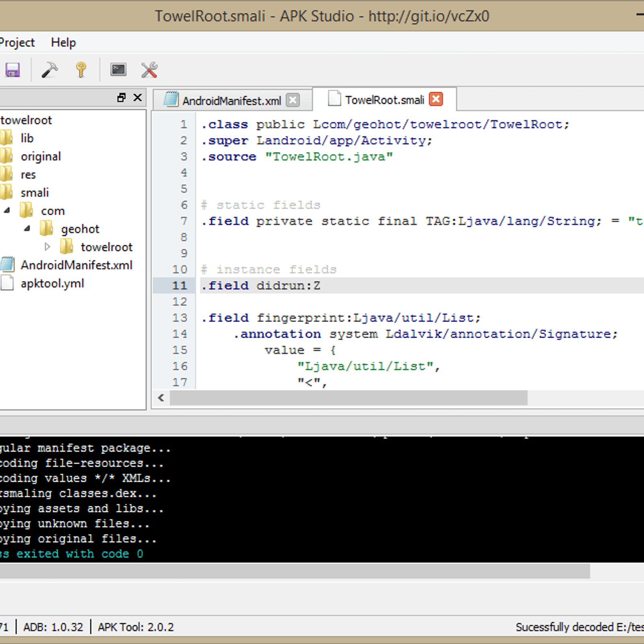Open the Help menu
The width and height of the screenshot is (644, 644).
(63, 42)
